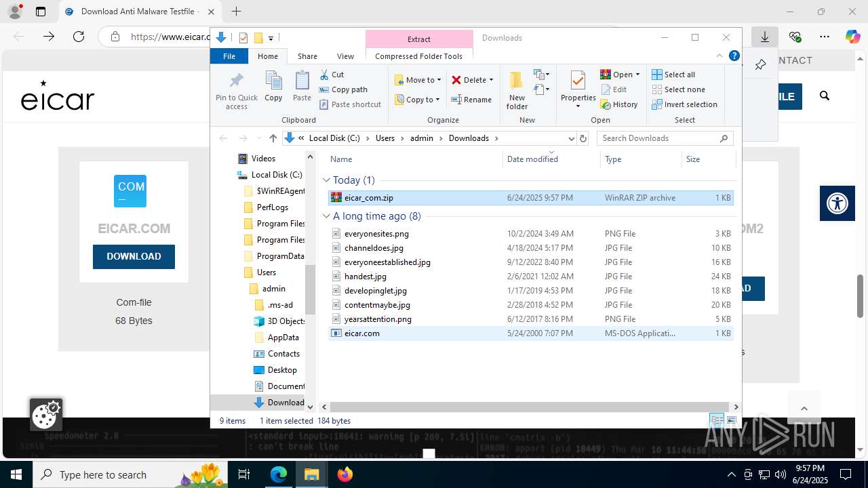This screenshot has height=488, width=868.
Task: Click Edge Copilot icon
Action: [852, 37]
